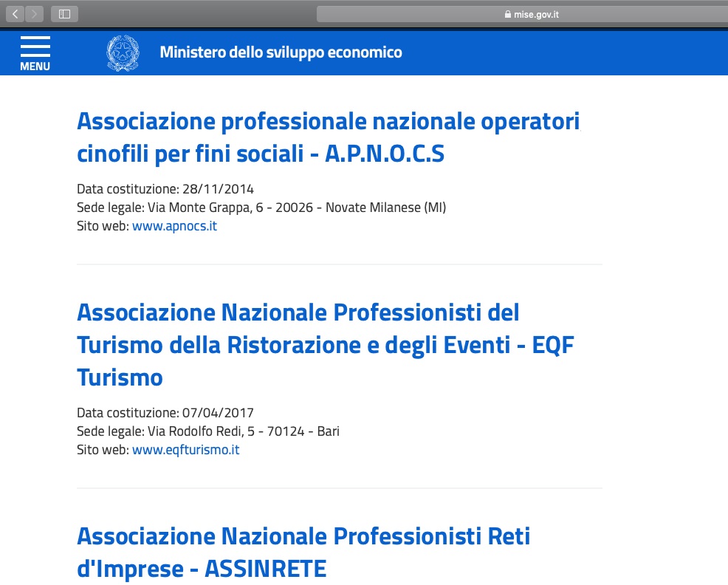Visit www.eqfturismo.it website link
This screenshot has height=585, width=728.
click(x=186, y=450)
